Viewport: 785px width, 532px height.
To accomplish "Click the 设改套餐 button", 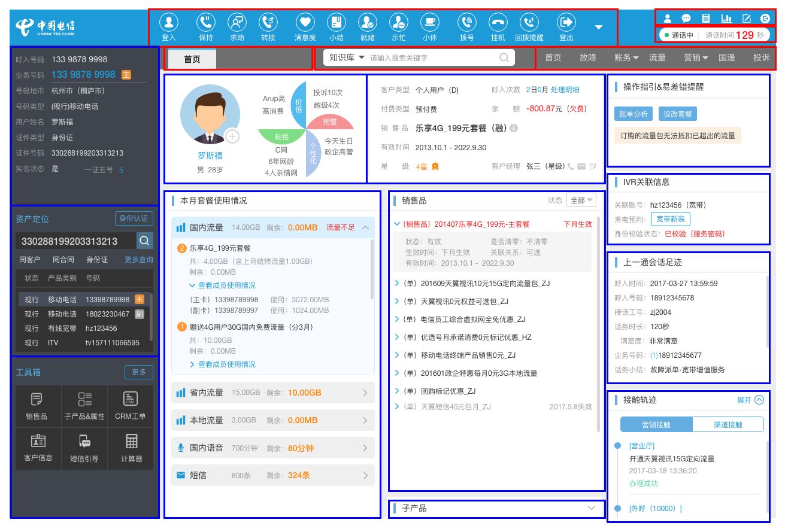I will pyautogui.click(x=678, y=114).
